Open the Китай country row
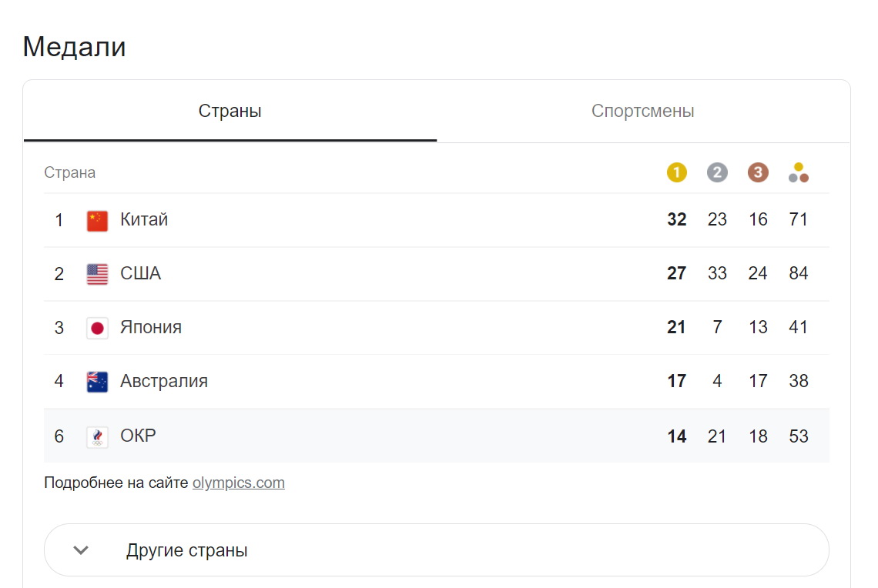Screen dimensions: 878x588 [436, 220]
